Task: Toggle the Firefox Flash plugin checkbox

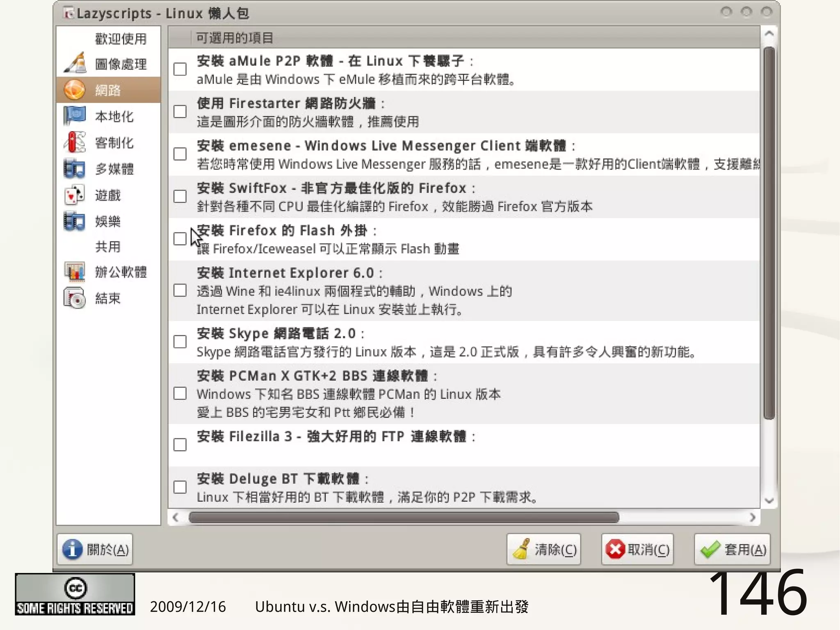Action: pyautogui.click(x=180, y=238)
